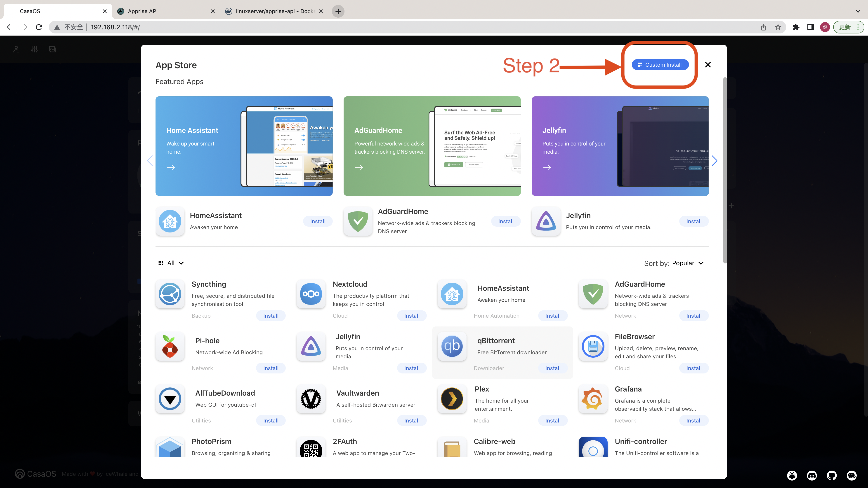868x488 pixels.
Task: Click the FileBrowser app icon
Action: 593,346
